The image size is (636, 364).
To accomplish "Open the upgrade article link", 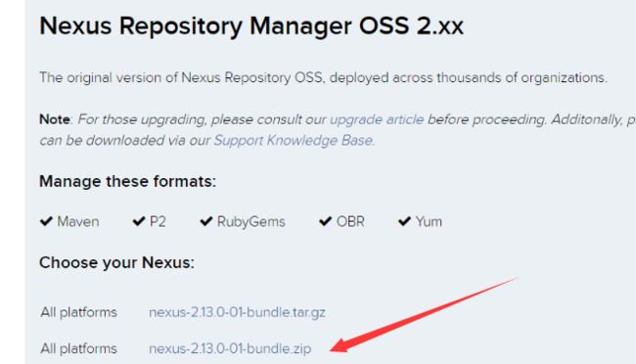I will click(x=377, y=119).
